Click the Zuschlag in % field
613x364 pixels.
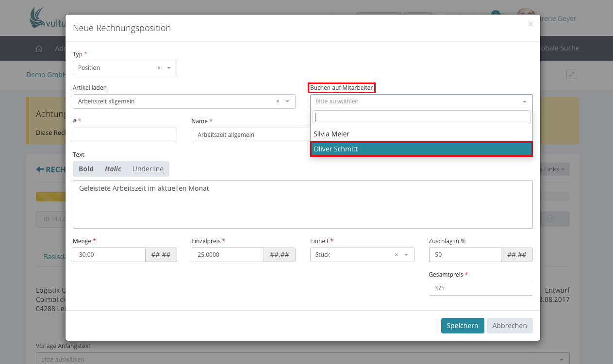pyautogui.click(x=464, y=255)
